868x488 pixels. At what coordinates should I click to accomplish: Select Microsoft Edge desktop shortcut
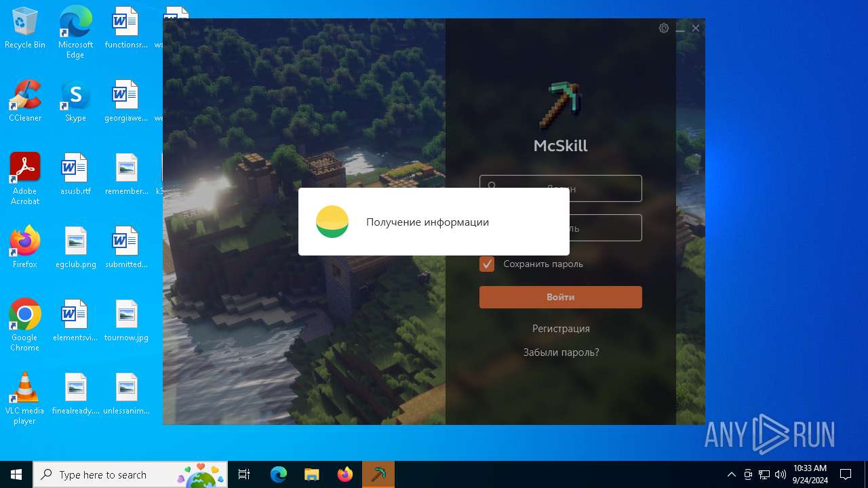click(x=75, y=32)
